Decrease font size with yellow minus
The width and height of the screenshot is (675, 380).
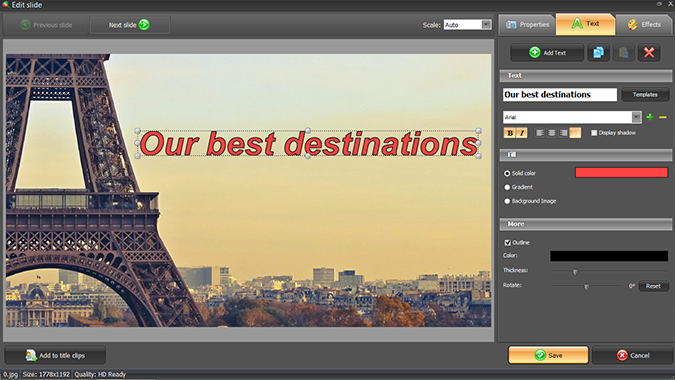pos(663,117)
